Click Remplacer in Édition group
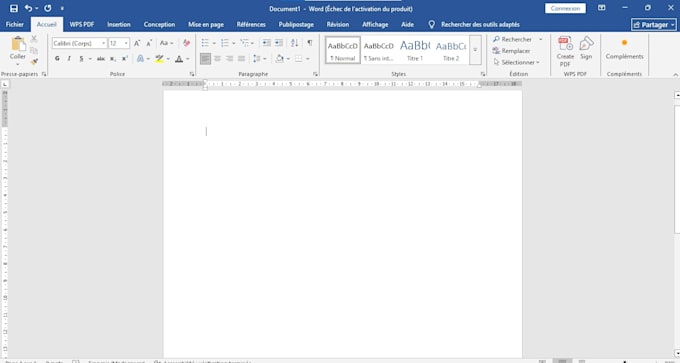This screenshot has width=680, height=363. [x=512, y=51]
